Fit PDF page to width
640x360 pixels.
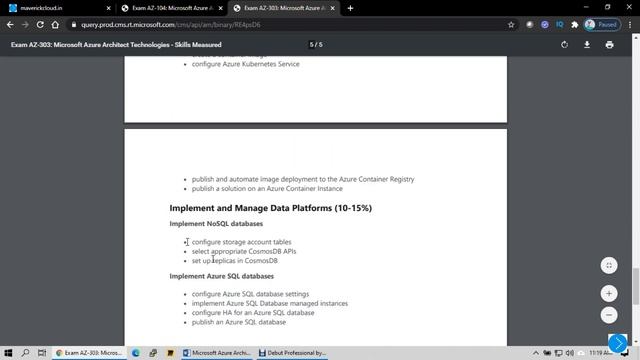609,265
